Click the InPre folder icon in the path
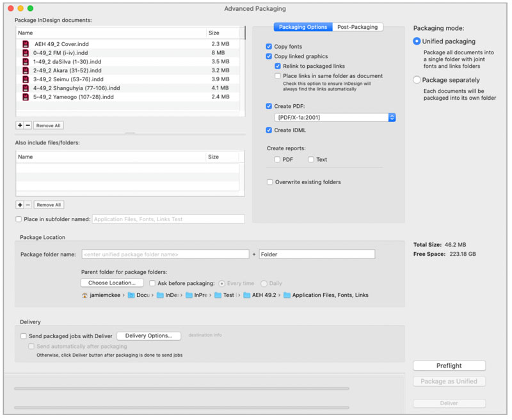512x420 pixels. (189, 295)
